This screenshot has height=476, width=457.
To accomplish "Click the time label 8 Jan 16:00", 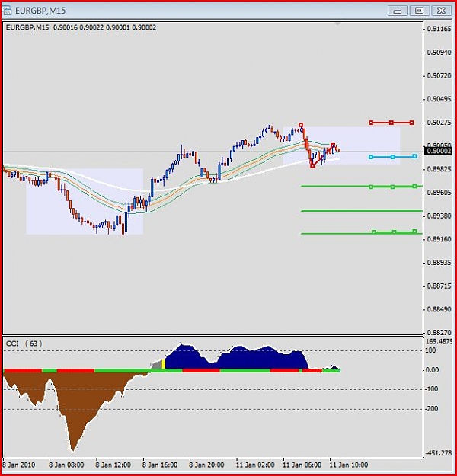I will click(x=160, y=465).
